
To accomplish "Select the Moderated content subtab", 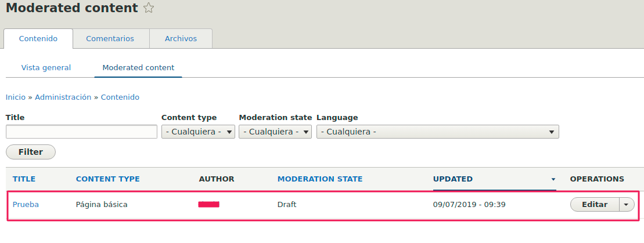I will pyautogui.click(x=138, y=67).
